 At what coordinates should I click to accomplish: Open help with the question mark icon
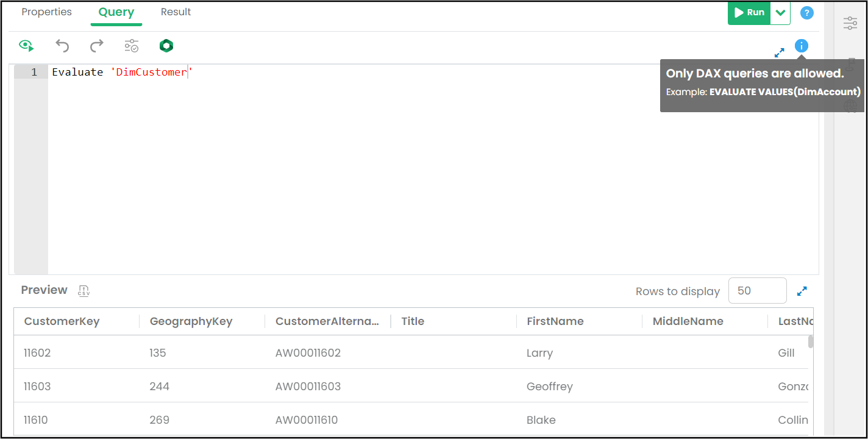click(806, 13)
